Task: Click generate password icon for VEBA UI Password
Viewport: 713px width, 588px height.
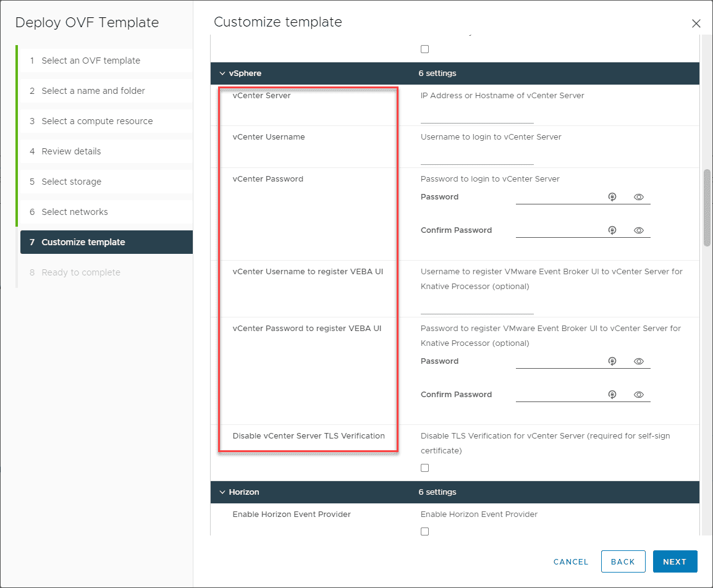Action: 612,361
